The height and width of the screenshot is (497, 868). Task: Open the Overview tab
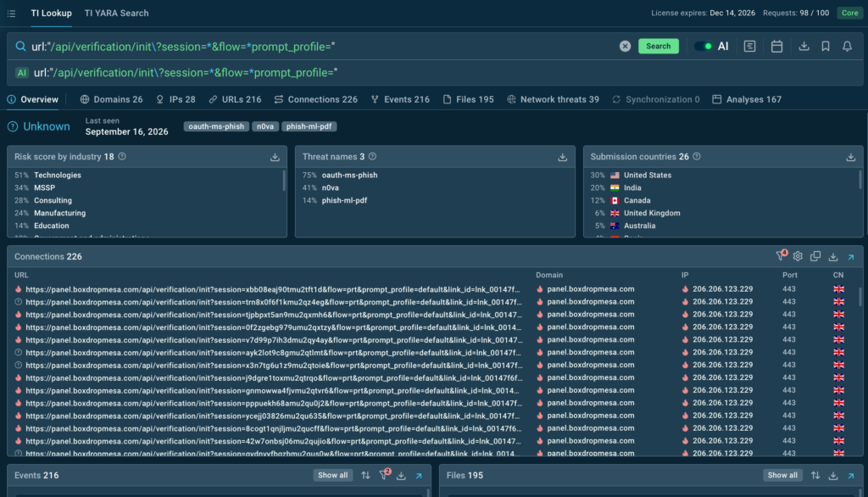tap(33, 100)
